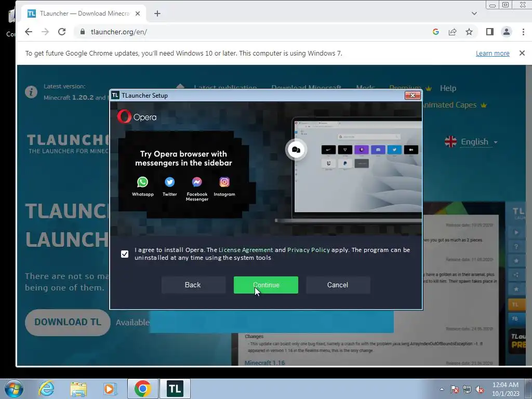Screen dimensions: 532x399
Task: Open the Chrome profile avatar
Action: coord(506,32)
